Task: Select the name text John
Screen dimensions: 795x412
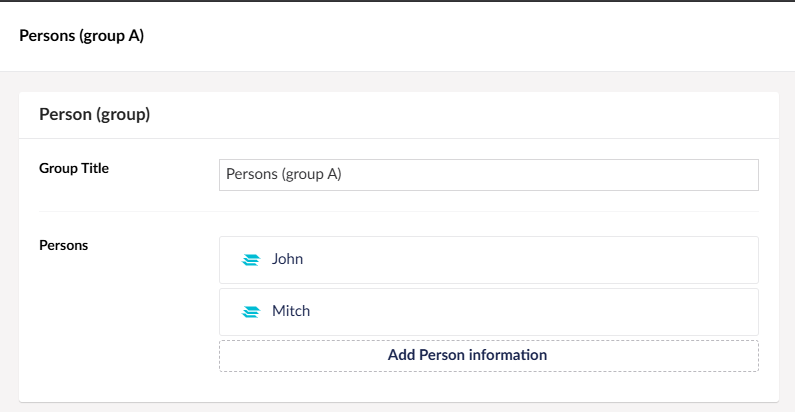Action: [287, 259]
